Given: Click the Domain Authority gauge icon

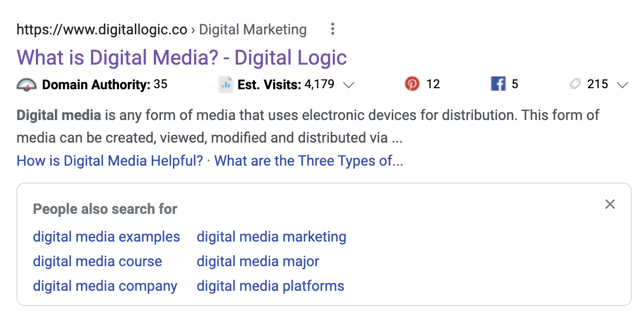Looking at the screenshot, I should [x=27, y=84].
